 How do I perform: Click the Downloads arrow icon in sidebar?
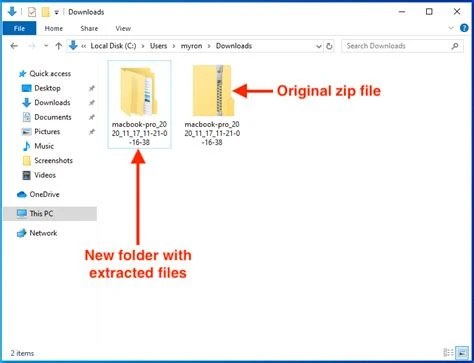click(26, 103)
